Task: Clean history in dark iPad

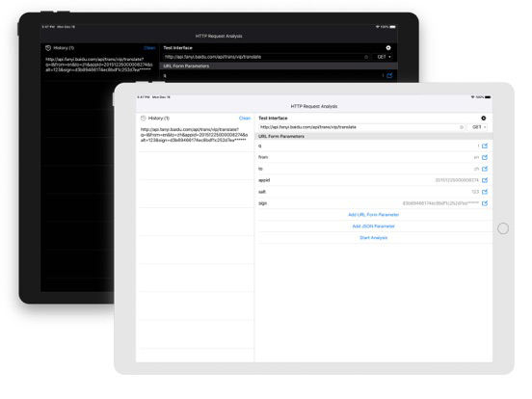Action: pos(149,48)
